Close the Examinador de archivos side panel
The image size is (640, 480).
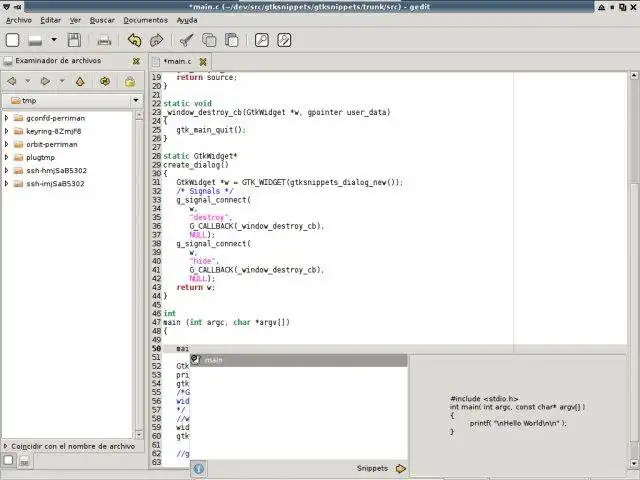[x=136, y=61]
